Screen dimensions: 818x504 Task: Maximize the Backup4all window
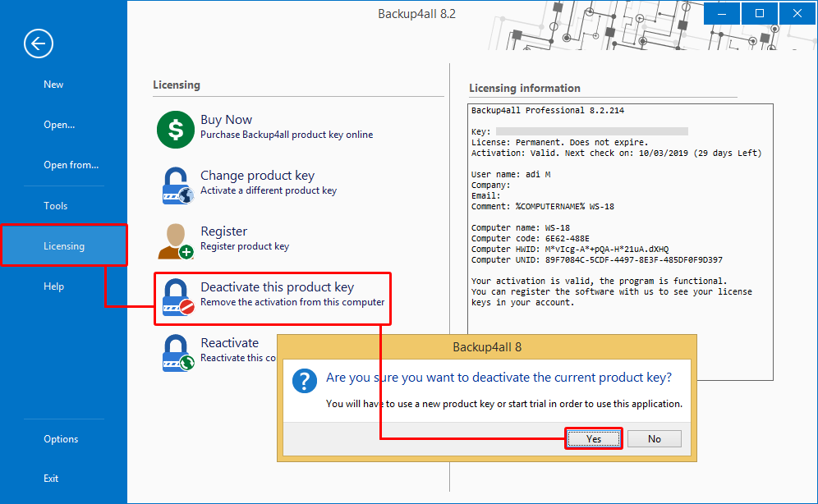tap(759, 13)
